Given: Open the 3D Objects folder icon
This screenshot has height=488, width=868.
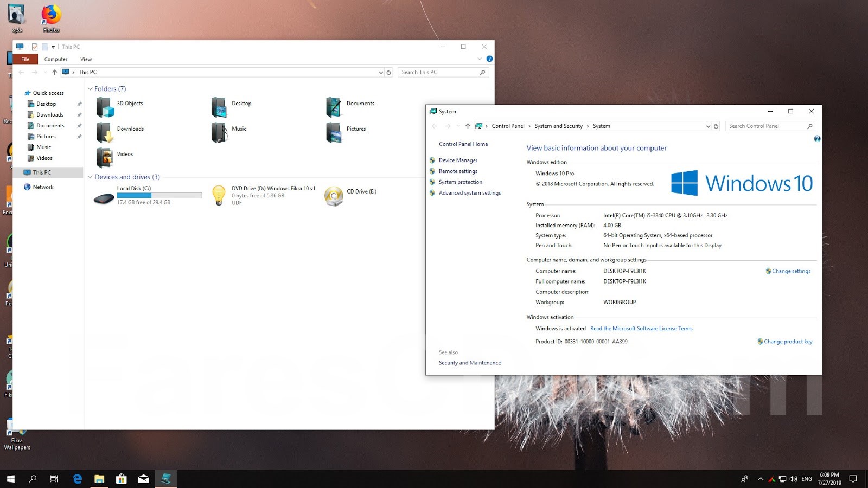Looking at the screenshot, I should coord(106,107).
